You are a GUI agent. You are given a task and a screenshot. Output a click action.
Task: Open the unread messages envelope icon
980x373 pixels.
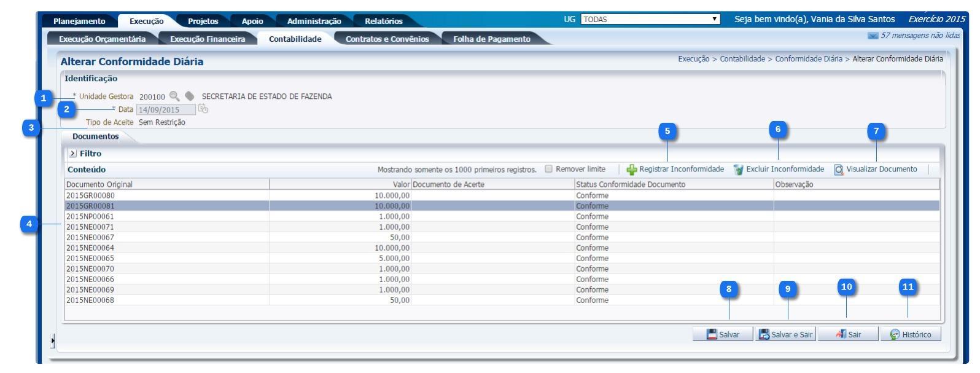coord(873,36)
